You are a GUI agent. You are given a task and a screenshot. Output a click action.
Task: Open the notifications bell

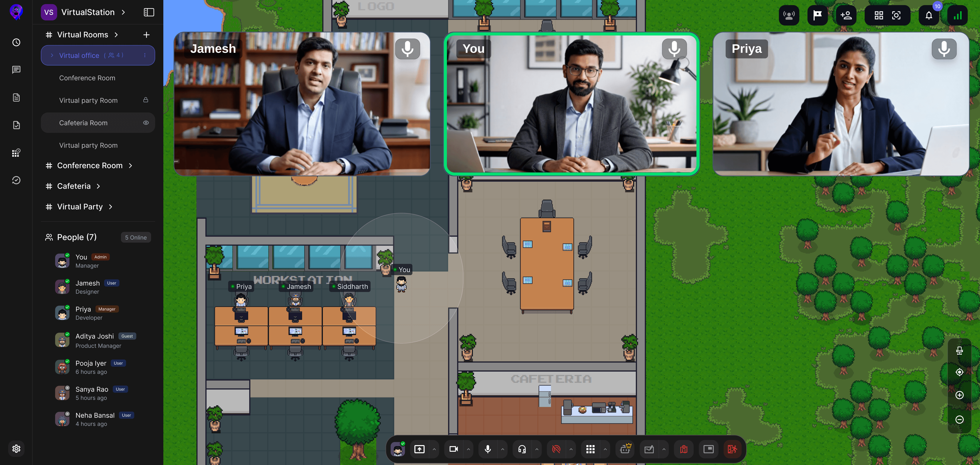point(929,16)
